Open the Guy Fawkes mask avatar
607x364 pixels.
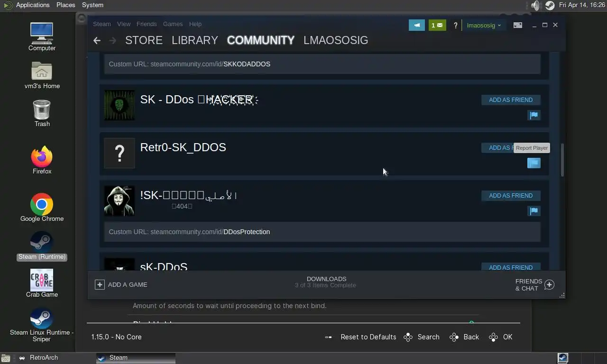coord(120,201)
